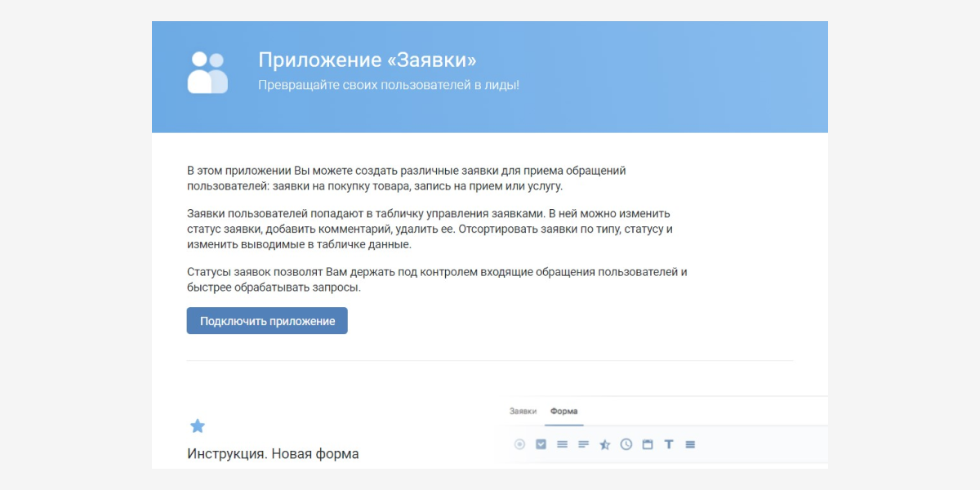Click the users logo in the header
The height and width of the screenshot is (490, 980).
click(x=207, y=73)
